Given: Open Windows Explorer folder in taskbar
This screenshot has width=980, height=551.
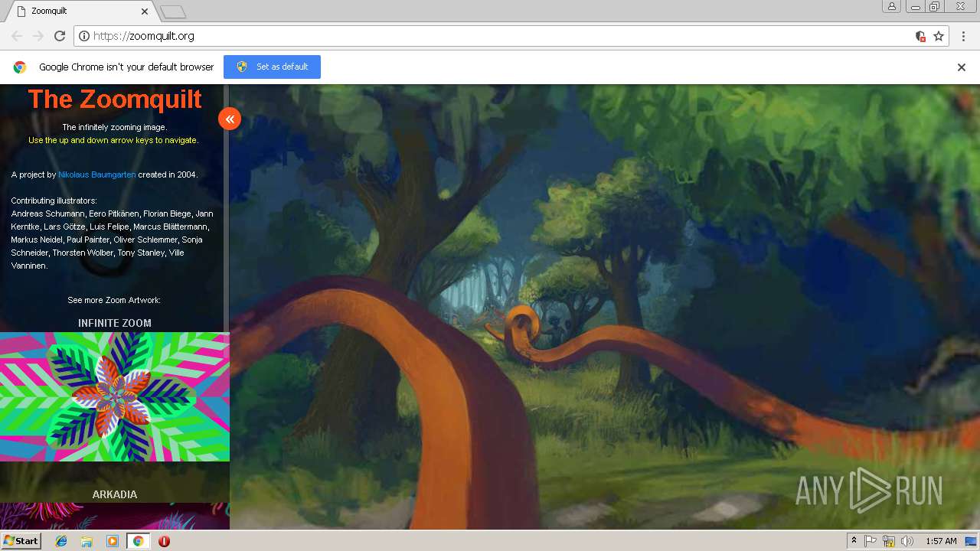Looking at the screenshot, I should click(x=87, y=541).
